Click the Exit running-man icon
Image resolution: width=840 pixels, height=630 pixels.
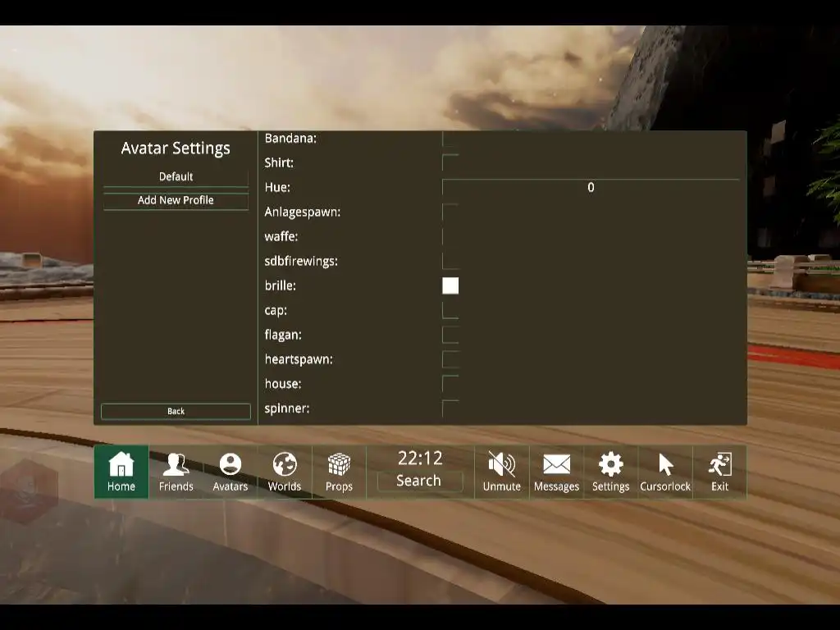(720, 472)
